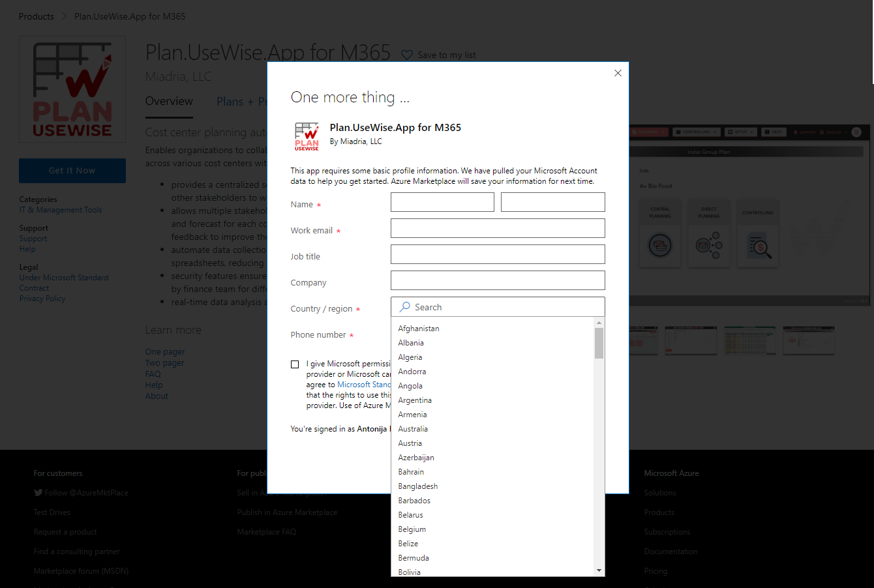This screenshot has width=874, height=588.
Task: Open the Solutions link under Microsoft Azure
Action: point(660,493)
